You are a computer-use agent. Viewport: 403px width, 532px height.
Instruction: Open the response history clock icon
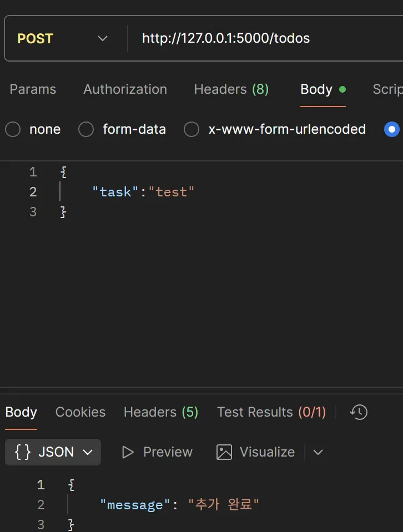click(359, 412)
